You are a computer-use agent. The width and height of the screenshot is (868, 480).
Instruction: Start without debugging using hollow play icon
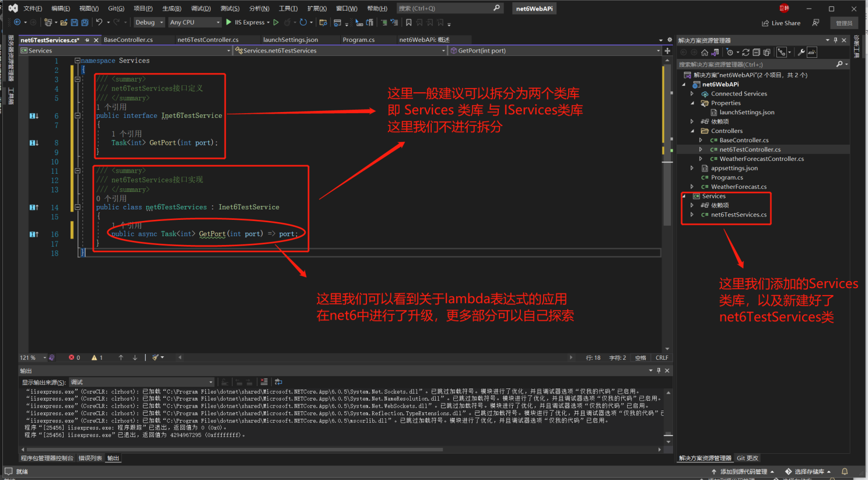coord(276,22)
